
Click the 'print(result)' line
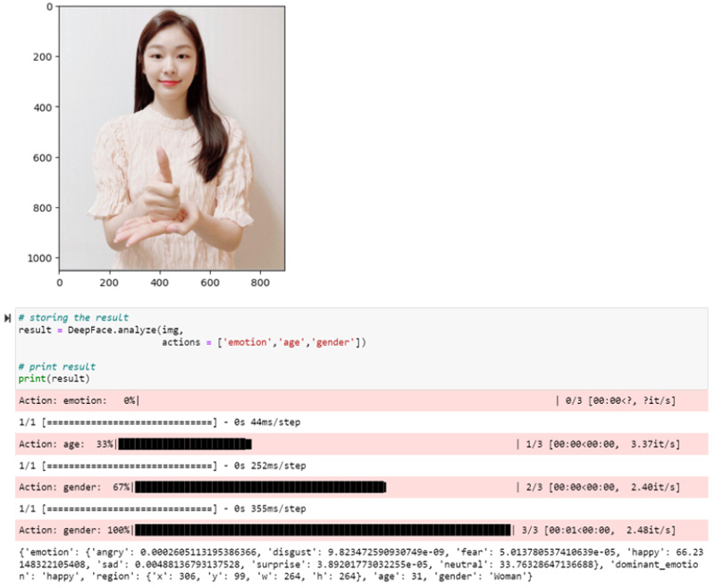pos(54,378)
